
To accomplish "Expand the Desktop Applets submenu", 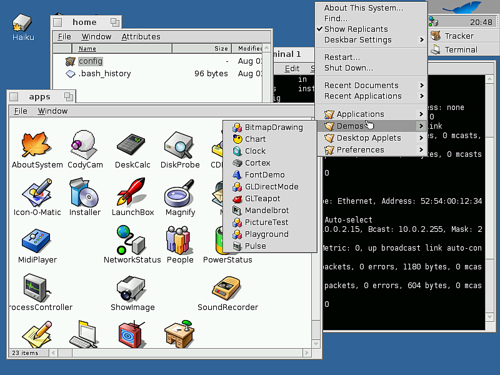I will tap(371, 138).
